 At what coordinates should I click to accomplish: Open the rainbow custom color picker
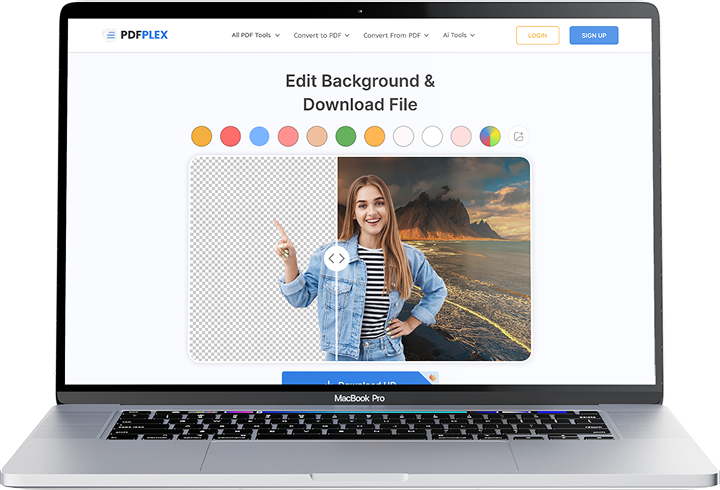(490, 136)
